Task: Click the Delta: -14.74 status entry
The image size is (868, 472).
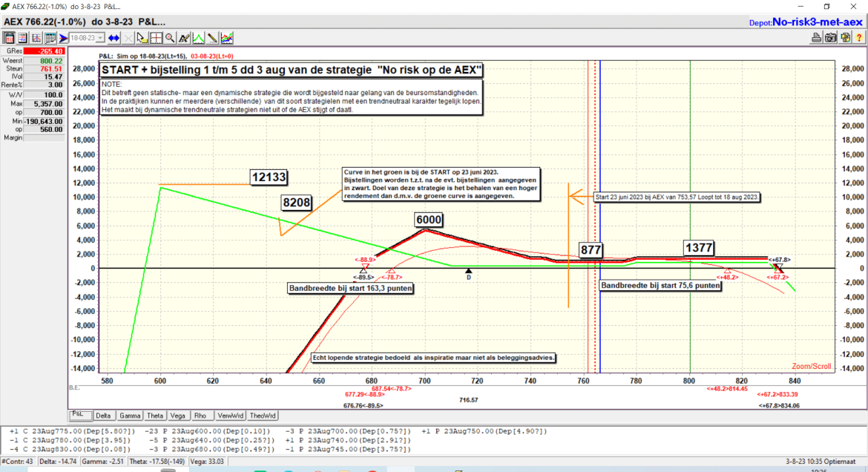Action: 58,462
